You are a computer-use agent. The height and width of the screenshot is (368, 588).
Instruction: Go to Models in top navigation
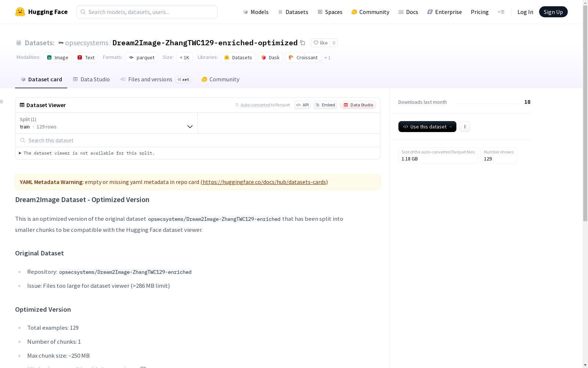(x=256, y=12)
